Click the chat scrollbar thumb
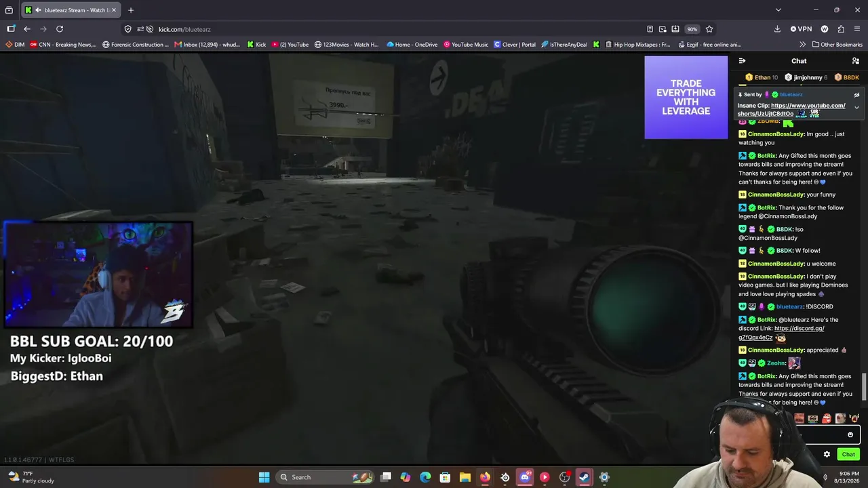Screen dimensions: 868x488 tap(863, 387)
